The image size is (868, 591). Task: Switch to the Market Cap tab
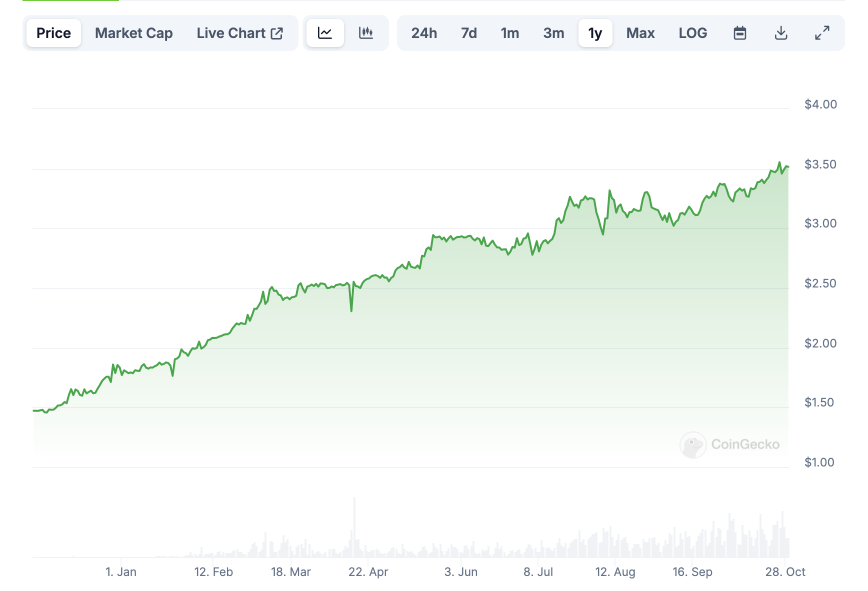pos(133,33)
